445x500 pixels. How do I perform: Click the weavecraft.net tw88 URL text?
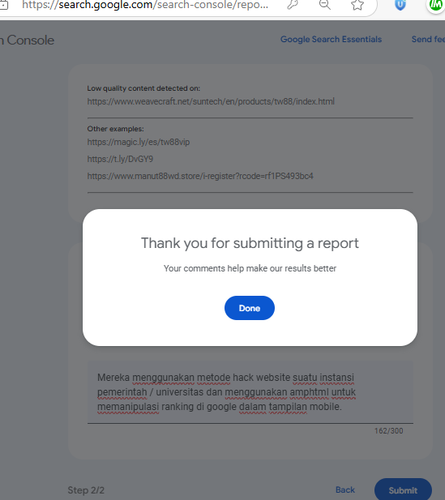[211, 101]
